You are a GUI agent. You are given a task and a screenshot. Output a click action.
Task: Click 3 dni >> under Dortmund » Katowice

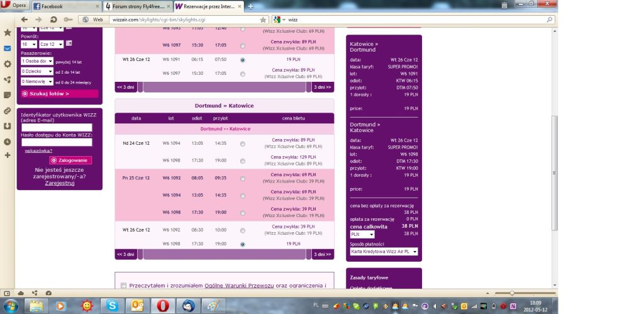[x=323, y=254]
